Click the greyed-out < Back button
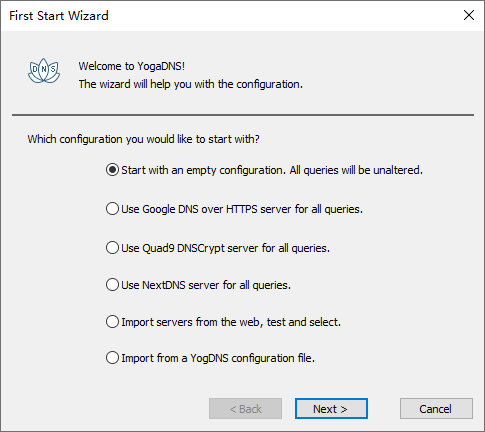 click(x=245, y=409)
